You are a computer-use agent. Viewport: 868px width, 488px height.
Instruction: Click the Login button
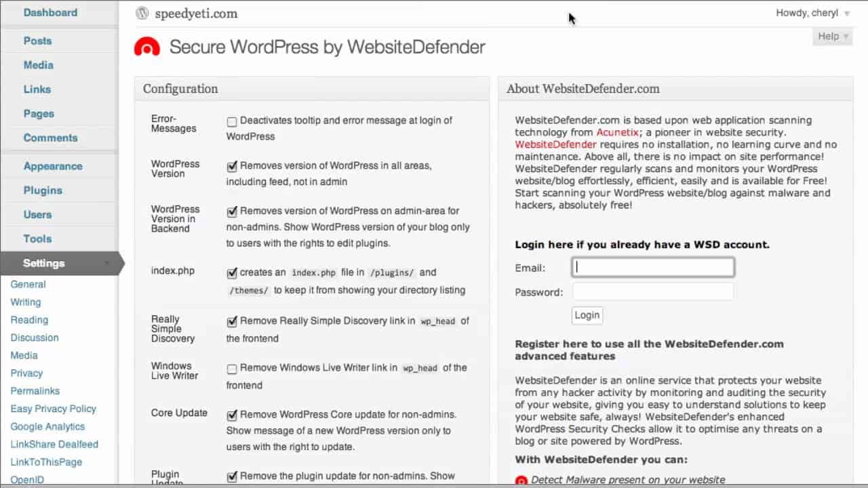pos(587,315)
